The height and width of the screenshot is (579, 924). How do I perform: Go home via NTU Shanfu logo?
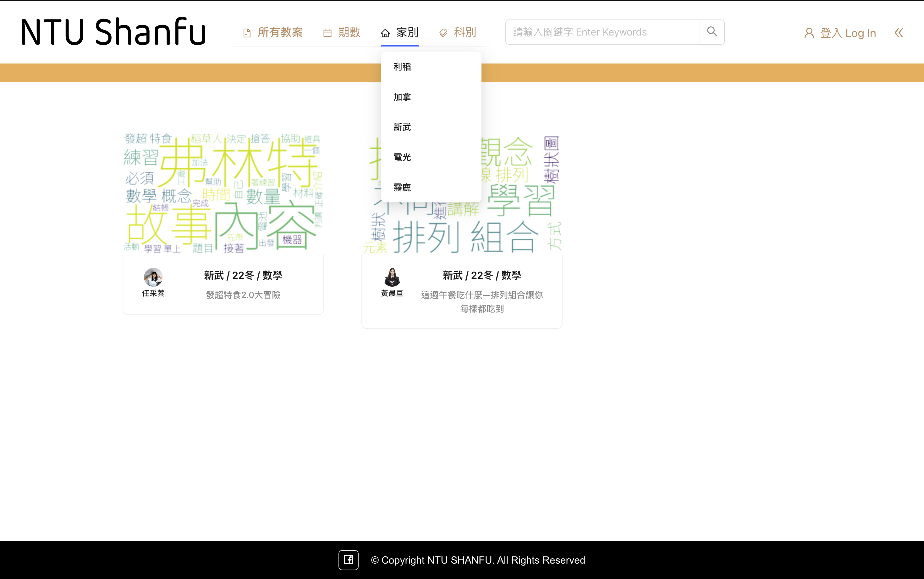[x=113, y=31]
